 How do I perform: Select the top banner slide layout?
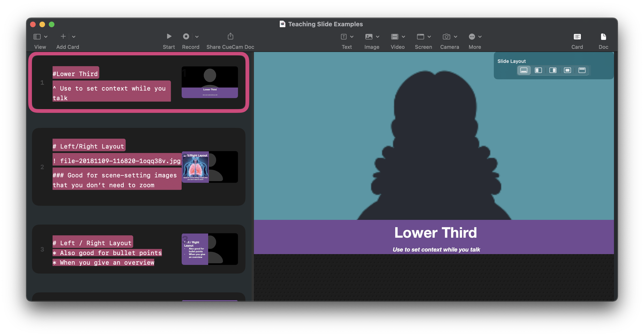(582, 70)
